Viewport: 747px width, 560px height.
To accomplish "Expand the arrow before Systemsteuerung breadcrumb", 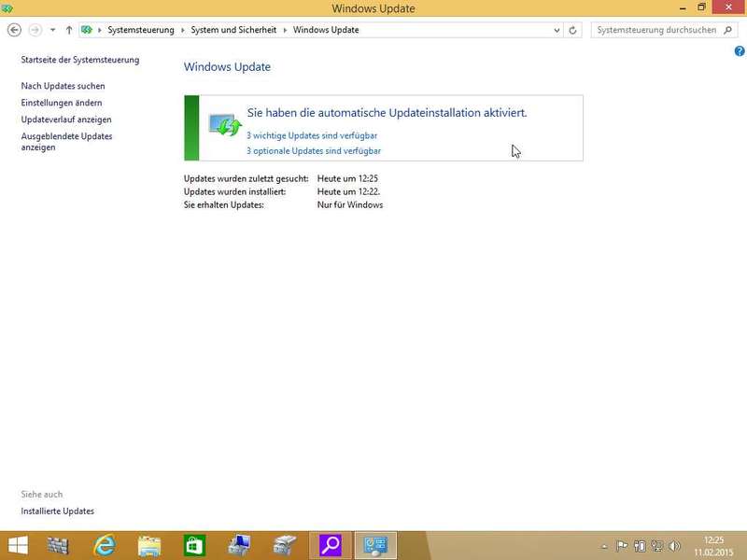I will point(100,30).
